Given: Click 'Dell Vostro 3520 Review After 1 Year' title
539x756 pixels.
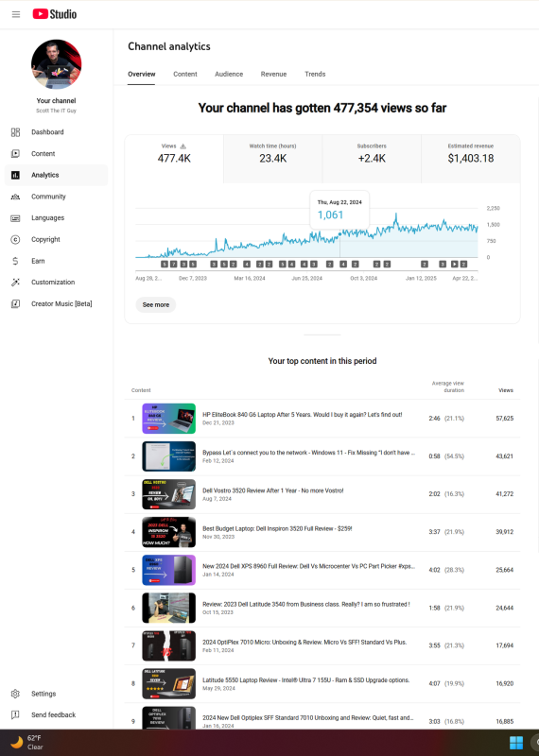Looking at the screenshot, I should (272, 490).
